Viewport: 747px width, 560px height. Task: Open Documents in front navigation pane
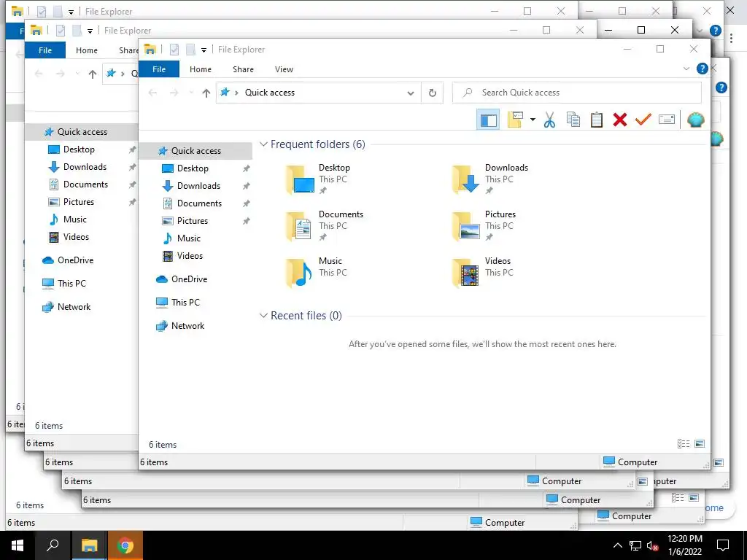click(199, 203)
